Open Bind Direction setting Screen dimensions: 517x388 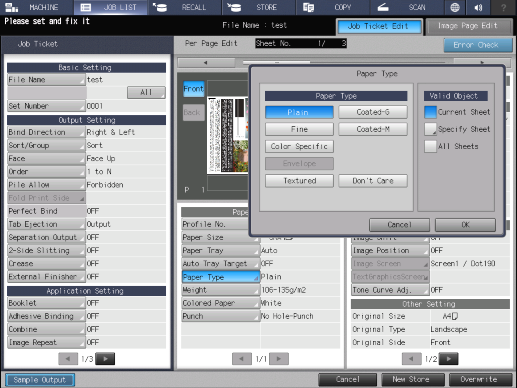(x=46, y=132)
